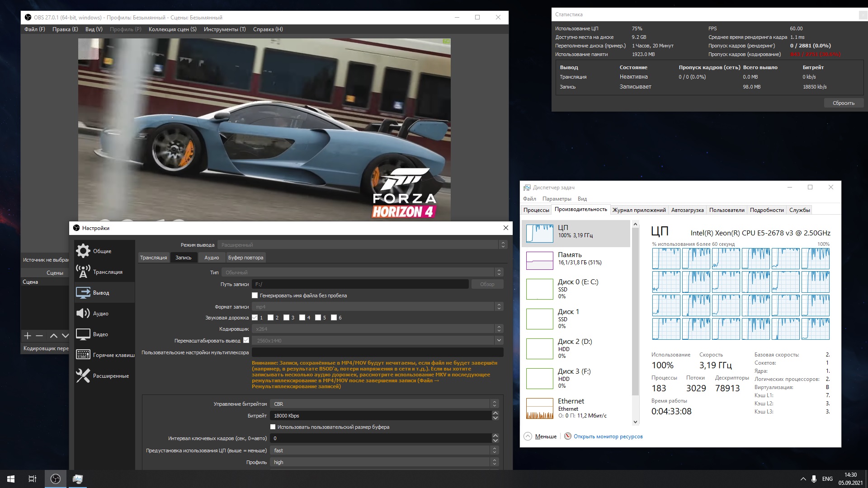The image size is (868, 488).
Task: Click the Сбросить button in statistics
Action: 843,103
